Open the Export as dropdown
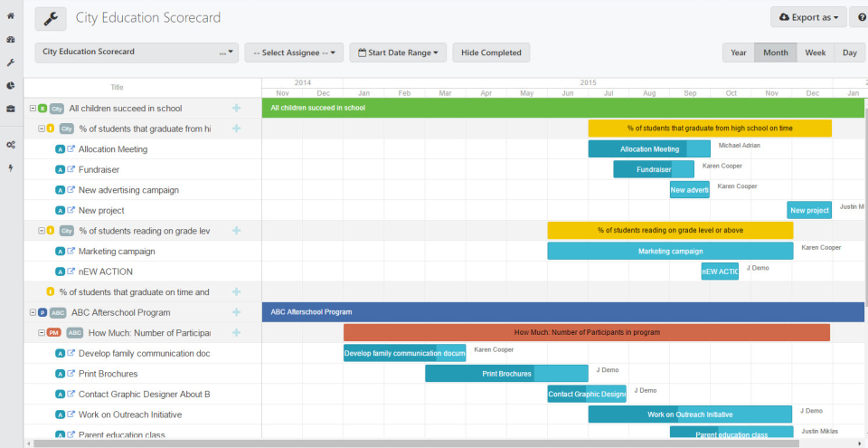The width and height of the screenshot is (868, 448). (x=808, y=17)
